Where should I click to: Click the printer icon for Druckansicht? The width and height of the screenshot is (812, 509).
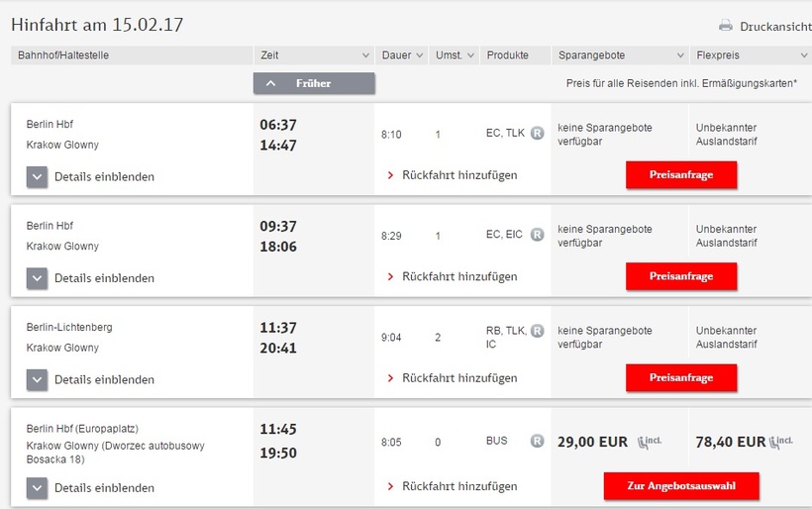[x=726, y=26]
